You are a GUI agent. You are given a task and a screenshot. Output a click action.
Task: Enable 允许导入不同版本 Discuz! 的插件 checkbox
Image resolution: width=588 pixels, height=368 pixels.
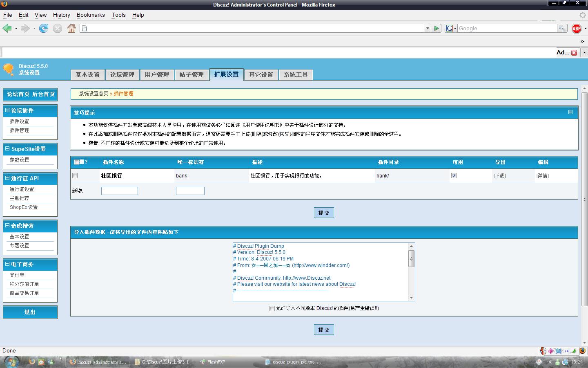point(272,308)
